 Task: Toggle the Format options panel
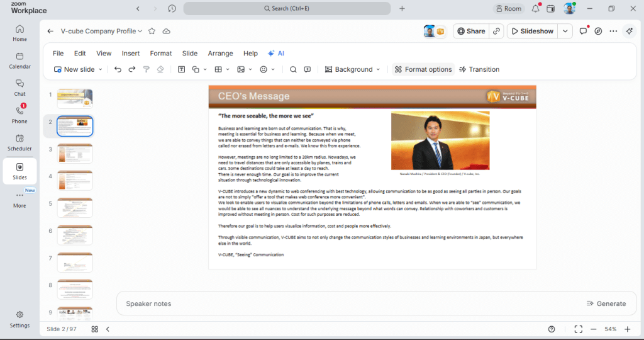coord(423,69)
